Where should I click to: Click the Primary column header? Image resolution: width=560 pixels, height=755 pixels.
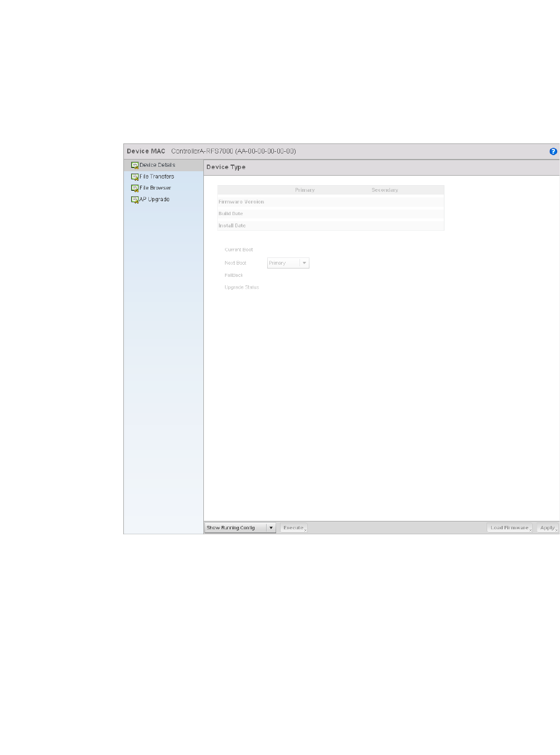[305, 190]
